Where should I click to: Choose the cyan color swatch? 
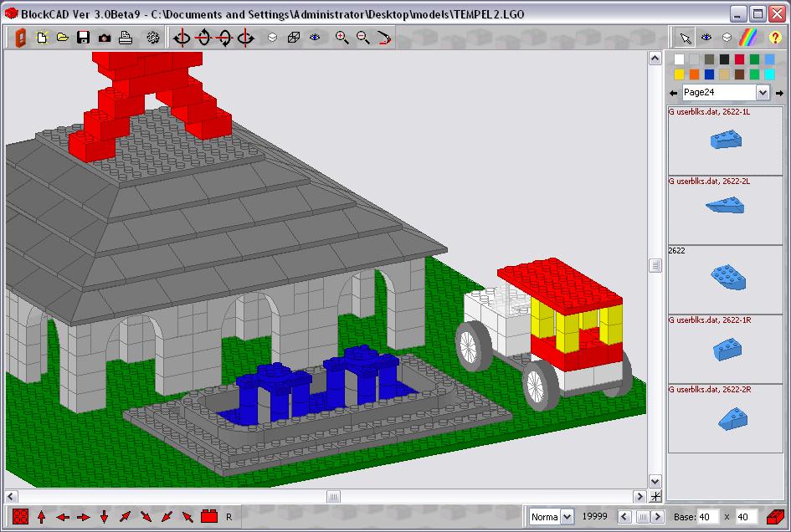[769, 74]
